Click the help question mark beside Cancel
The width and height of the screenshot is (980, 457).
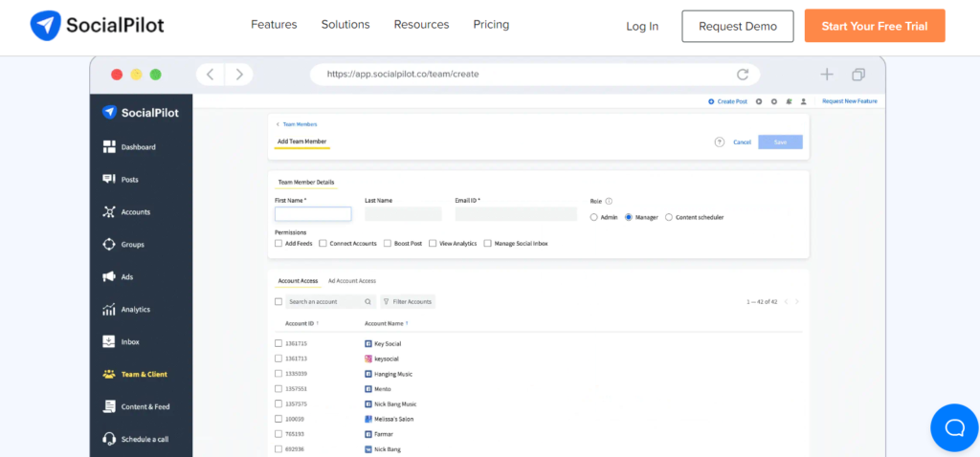[x=720, y=142]
